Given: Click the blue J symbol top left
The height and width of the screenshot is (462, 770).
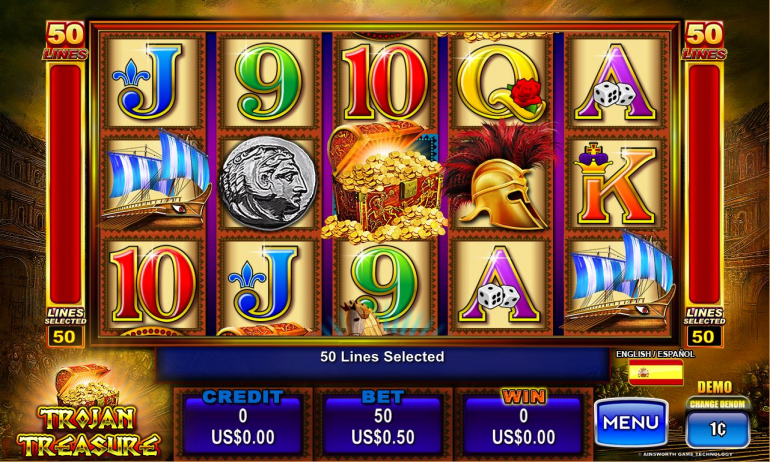Looking at the screenshot, I should [147, 82].
